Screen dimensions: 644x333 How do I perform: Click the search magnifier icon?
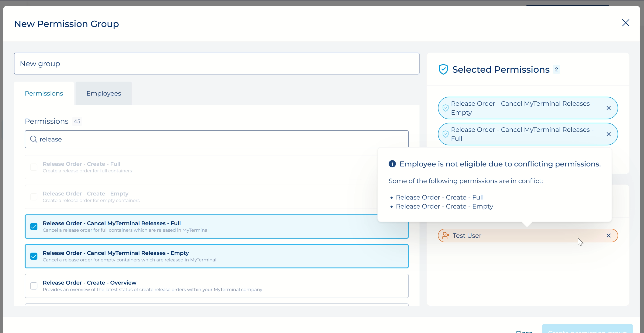click(33, 139)
